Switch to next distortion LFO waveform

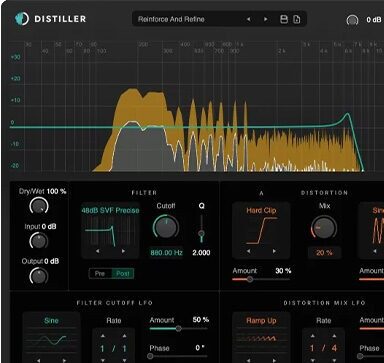coord(274,360)
